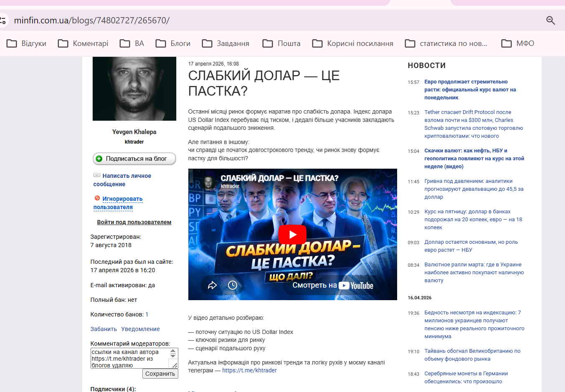Click Игнорировать пользователя link

click(x=118, y=203)
